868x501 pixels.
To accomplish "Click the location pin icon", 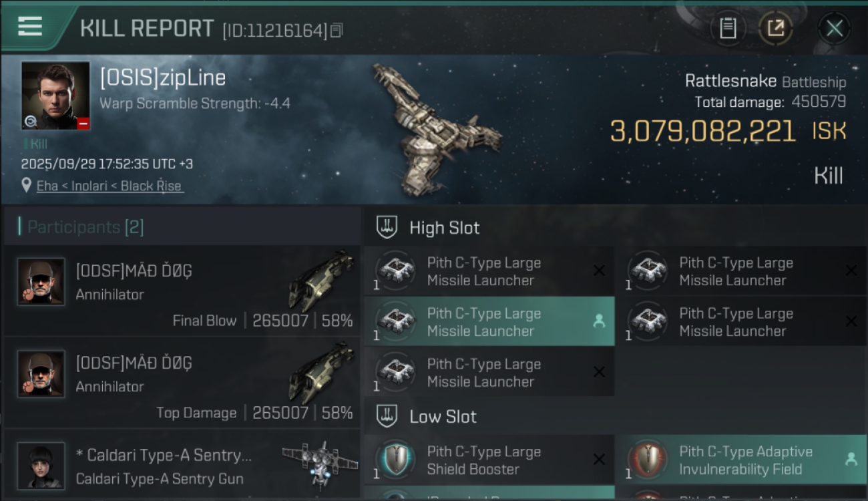I will [x=27, y=185].
